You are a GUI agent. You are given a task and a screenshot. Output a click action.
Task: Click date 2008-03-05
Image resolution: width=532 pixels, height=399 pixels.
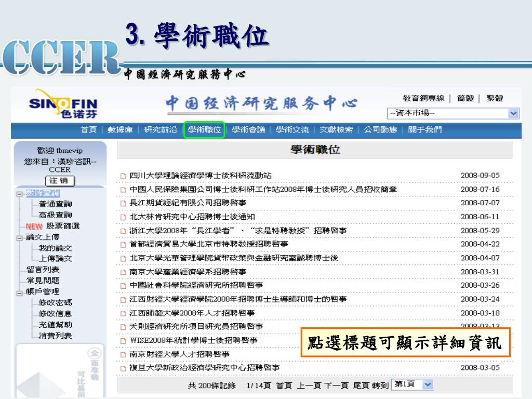pyautogui.click(x=480, y=368)
